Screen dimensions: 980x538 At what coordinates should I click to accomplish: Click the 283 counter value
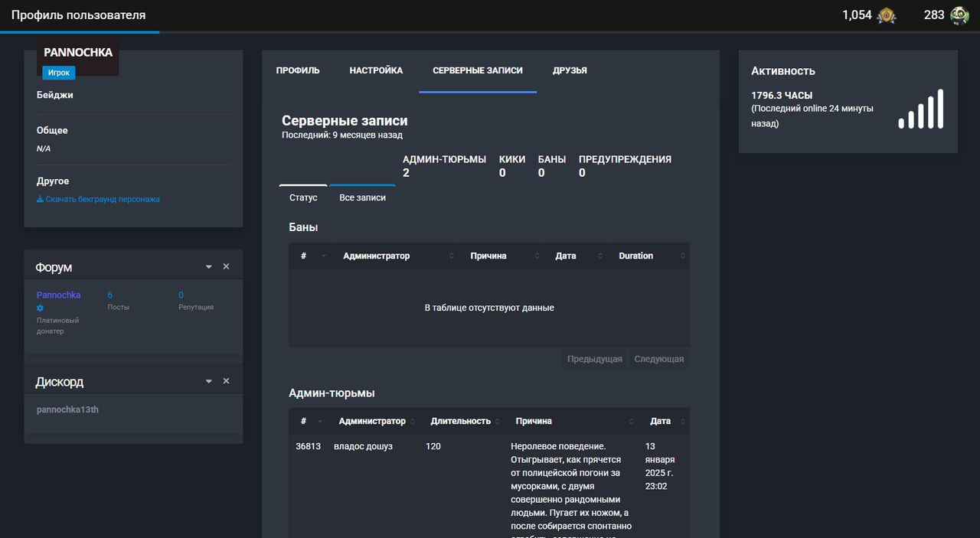click(934, 15)
